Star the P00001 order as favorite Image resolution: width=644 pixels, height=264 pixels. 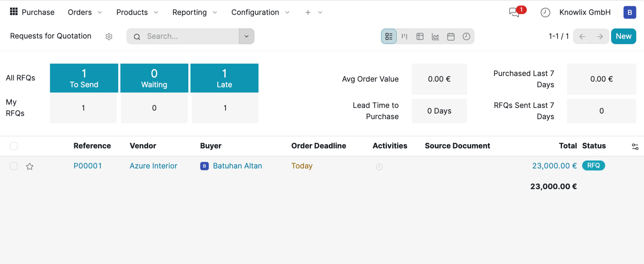pos(30,167)
